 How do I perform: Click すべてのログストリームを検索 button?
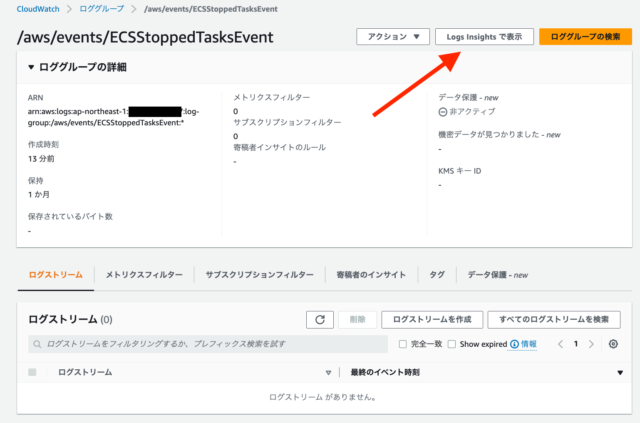554,320
